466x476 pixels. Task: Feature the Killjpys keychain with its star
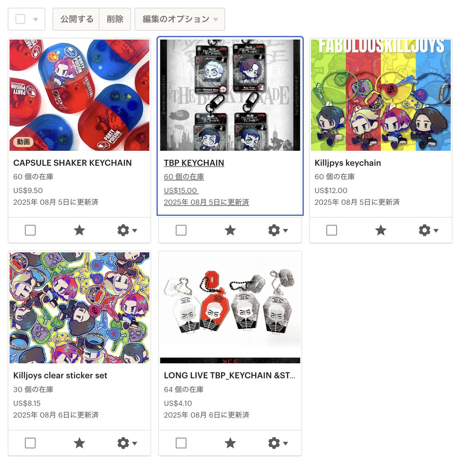[381, 230]
